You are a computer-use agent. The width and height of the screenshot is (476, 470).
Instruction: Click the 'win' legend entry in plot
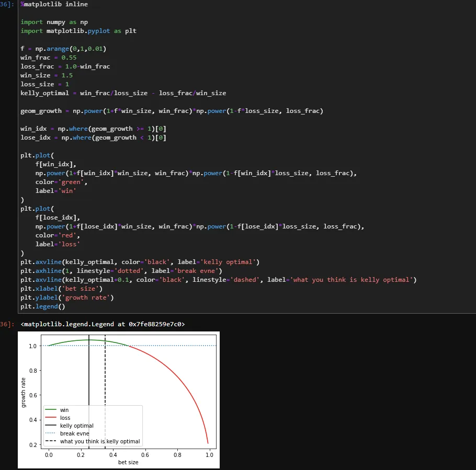point(57,410)
